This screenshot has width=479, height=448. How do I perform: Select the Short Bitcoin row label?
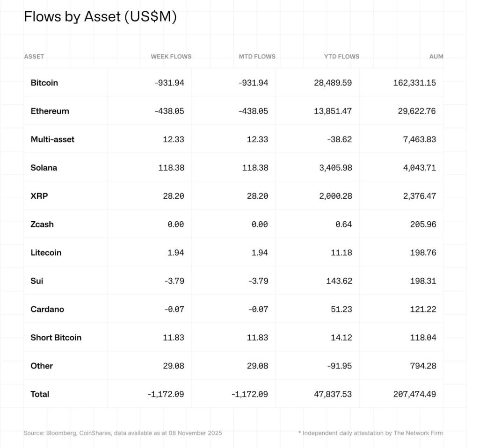pyautogui.click(x=56, y=338)
